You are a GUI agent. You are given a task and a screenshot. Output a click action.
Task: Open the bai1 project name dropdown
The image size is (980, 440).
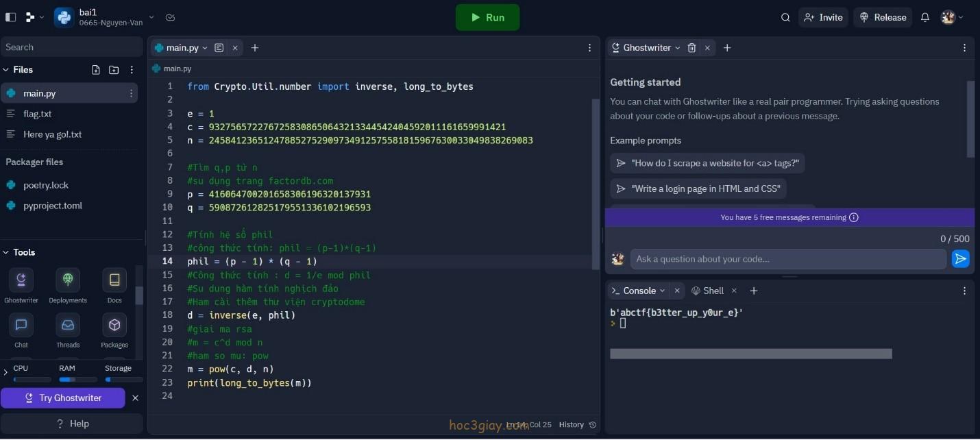coord(151,18)
